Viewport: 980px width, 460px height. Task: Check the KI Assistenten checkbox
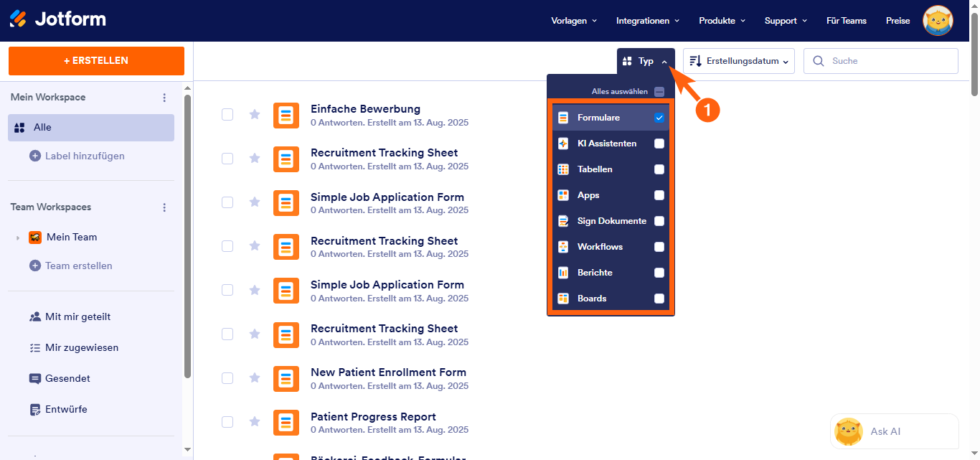click(659, 144)
